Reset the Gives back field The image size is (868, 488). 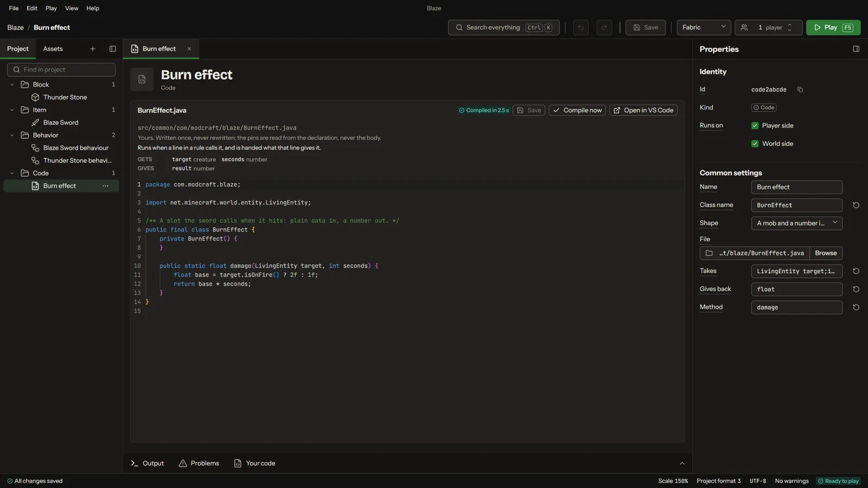(856, 289)
